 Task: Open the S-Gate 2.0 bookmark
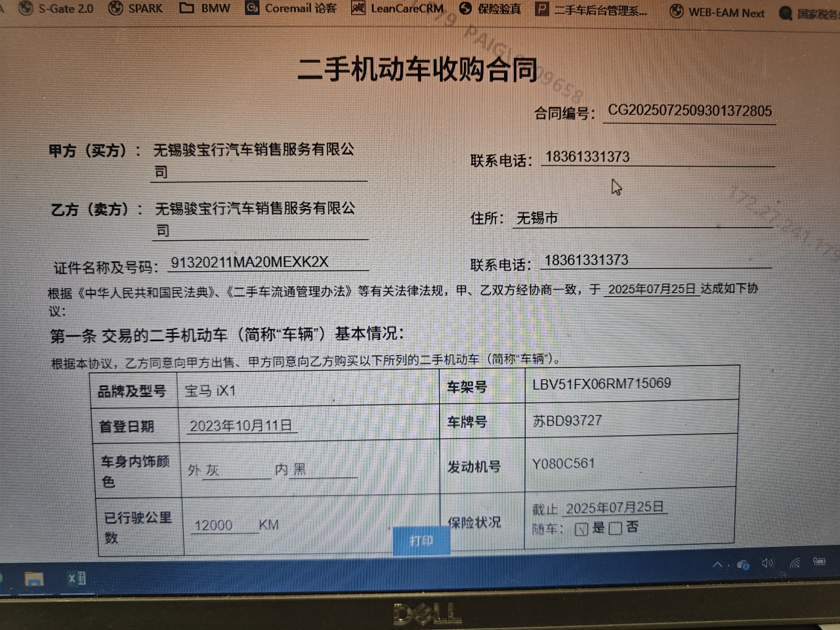pyautogui.click(x=56, y=9)
